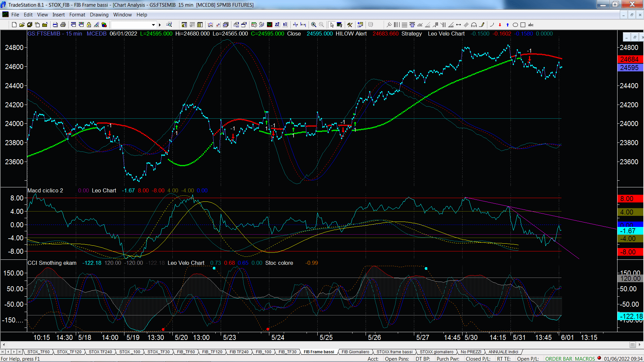The width and height of the screenshot is (644, 362).
Task: Click the Zoom In magnifier icon
Action: (x=314, y=25)
